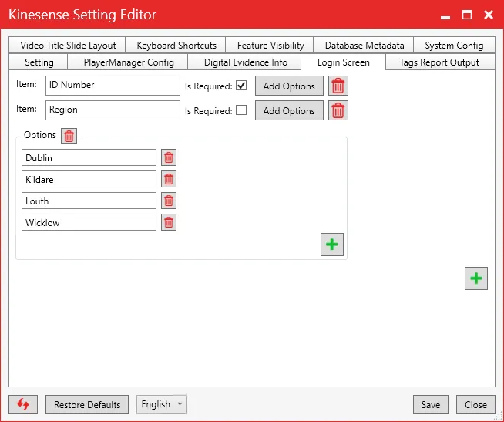Check Is Required for Region
The width and height of the screenshot is (504, 422).
click(x=241, y=110)
